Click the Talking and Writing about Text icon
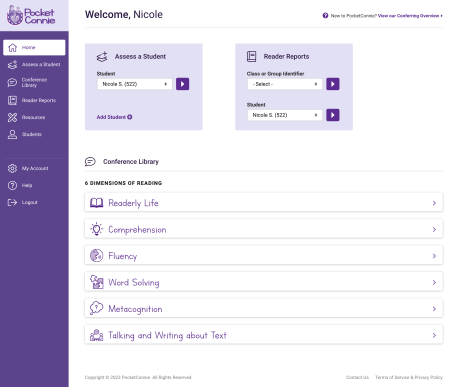 tap(97, 335)
